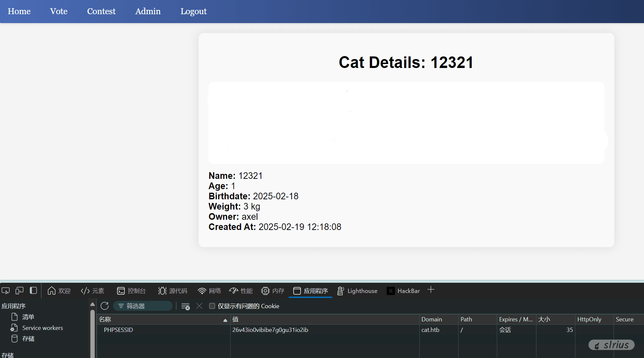Viewport: 644px width, 358px height.
Task: Click the 名称 column sort arrow
Action: [225, 320]
